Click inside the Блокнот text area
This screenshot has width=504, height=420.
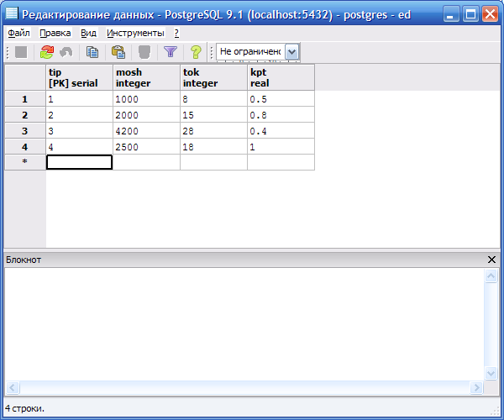[x=244, y=324]
